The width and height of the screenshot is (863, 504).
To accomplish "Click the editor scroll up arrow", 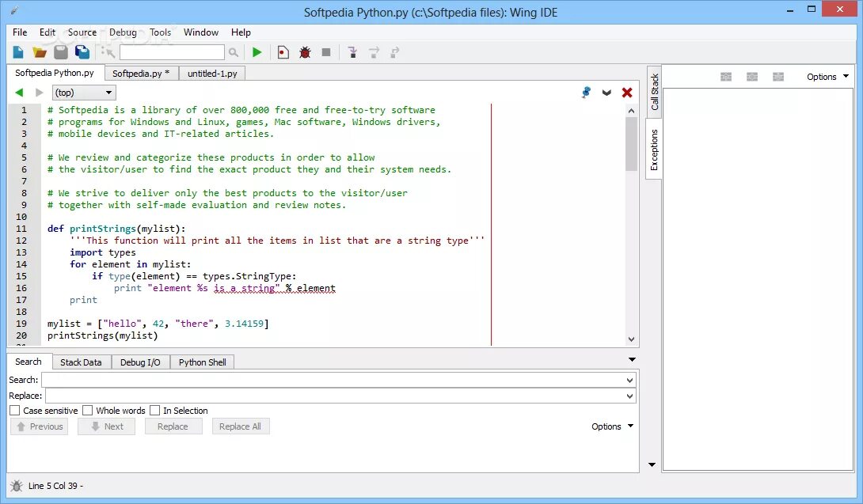I will tap(631, 111).
